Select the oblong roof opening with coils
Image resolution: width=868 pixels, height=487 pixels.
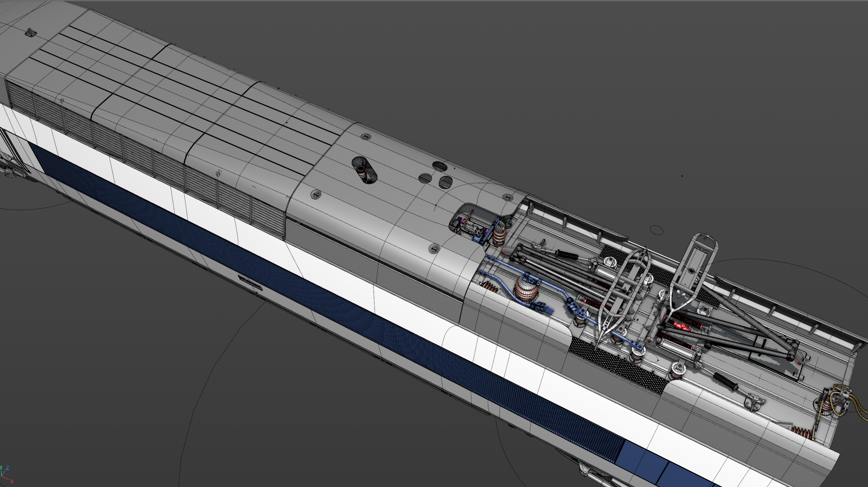coord(364,170)
